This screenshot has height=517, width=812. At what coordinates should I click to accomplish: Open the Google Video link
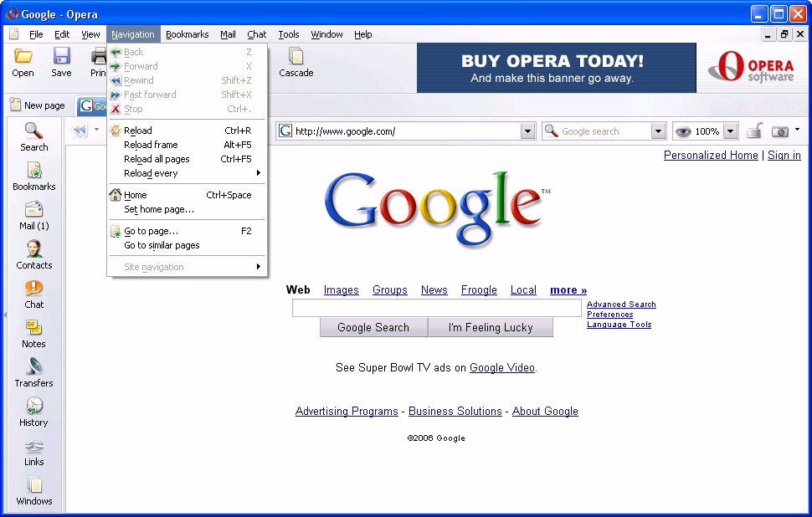point(501,368)
